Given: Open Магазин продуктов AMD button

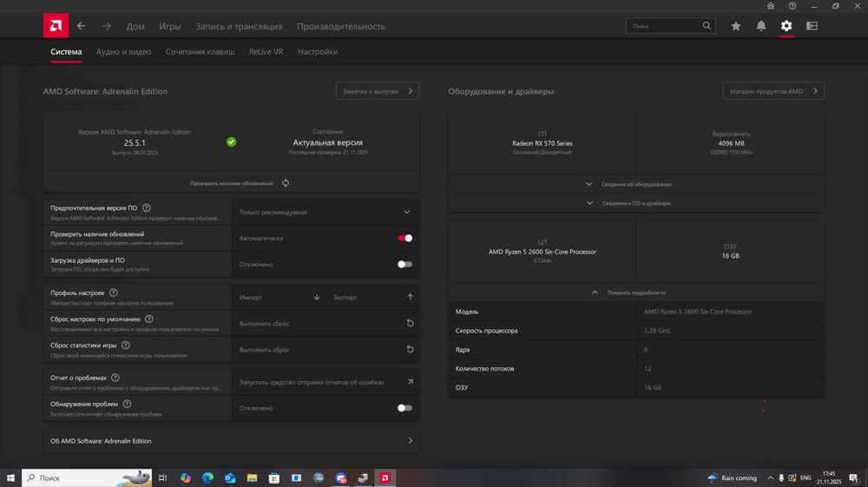Looking at the screenshot, I should 773,91.
